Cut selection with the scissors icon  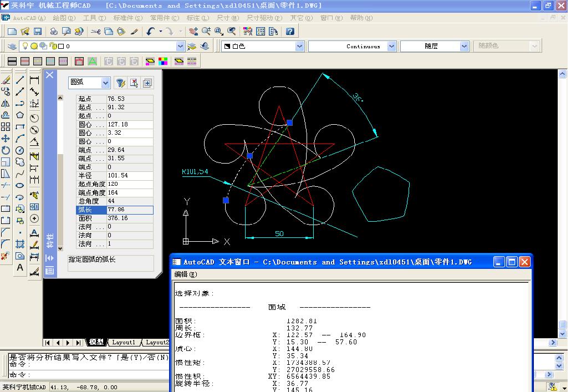[95, 32]
